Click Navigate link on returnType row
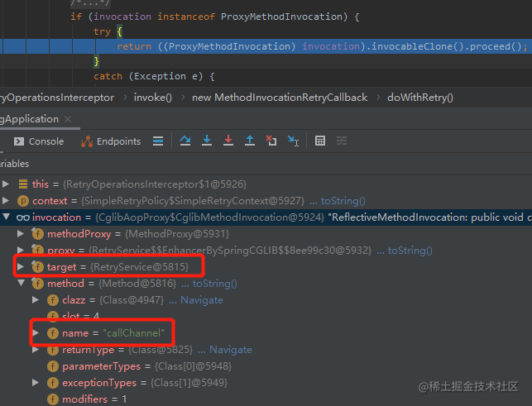 pyautogui.click(x=231, y=349)
